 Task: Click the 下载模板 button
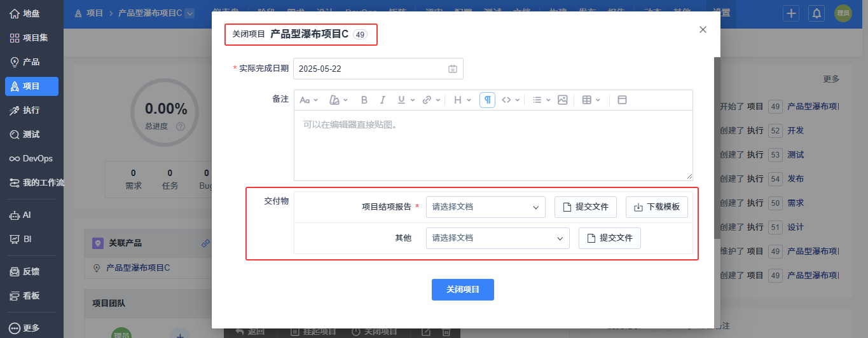[657, 207]
